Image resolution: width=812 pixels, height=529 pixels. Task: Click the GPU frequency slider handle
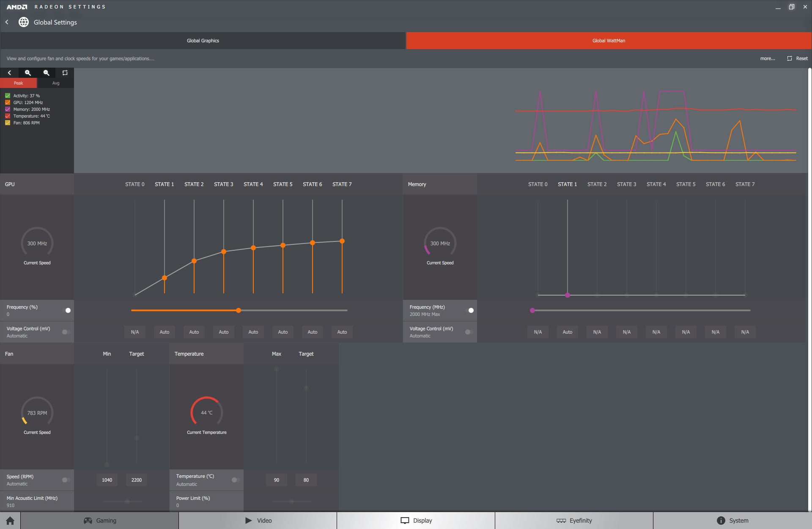click(239, 310)
